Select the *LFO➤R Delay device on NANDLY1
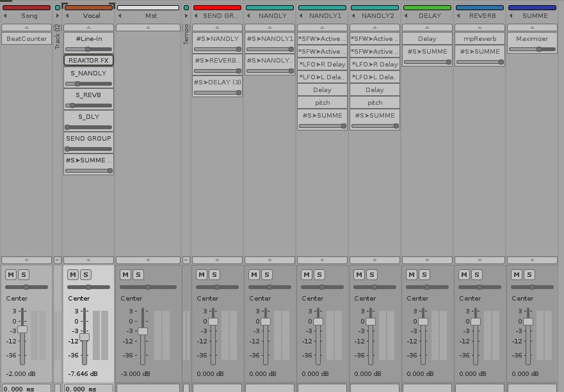The height and width of the screenshot is (392, 564). pyautogui.click(x=322, y=65)
